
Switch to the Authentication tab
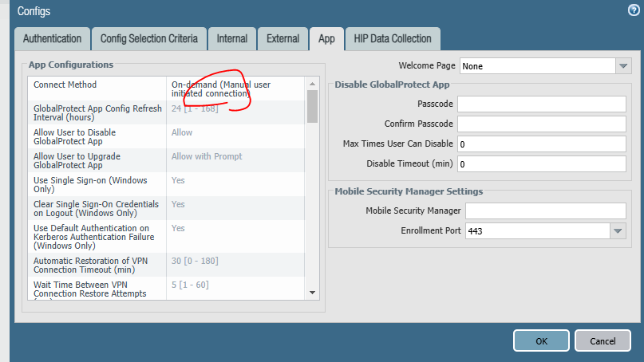tap(52, 39)
